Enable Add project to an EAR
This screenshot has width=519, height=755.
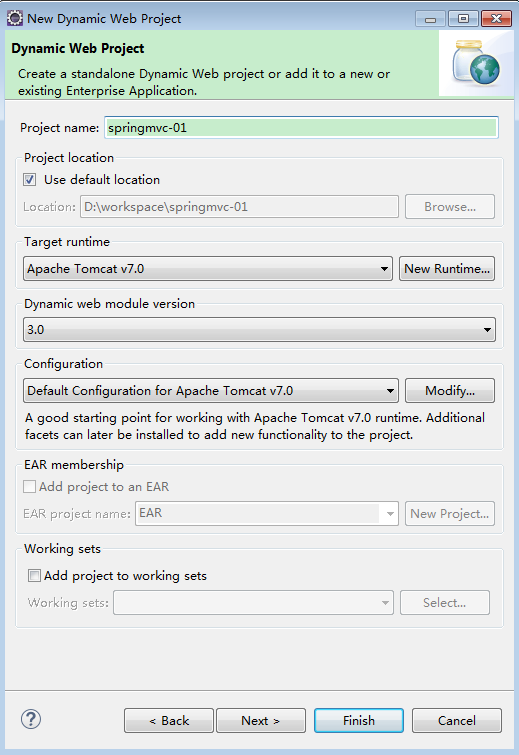click(x=29, y=487)
